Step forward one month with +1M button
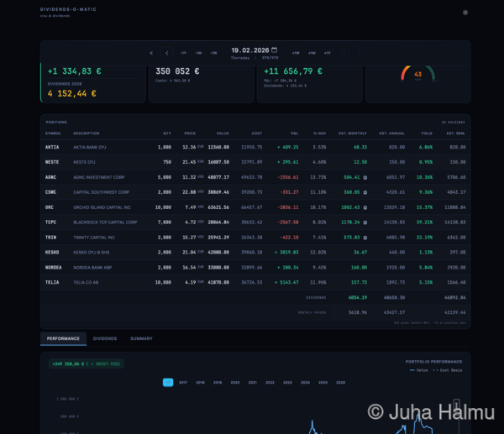 point(312,53)
